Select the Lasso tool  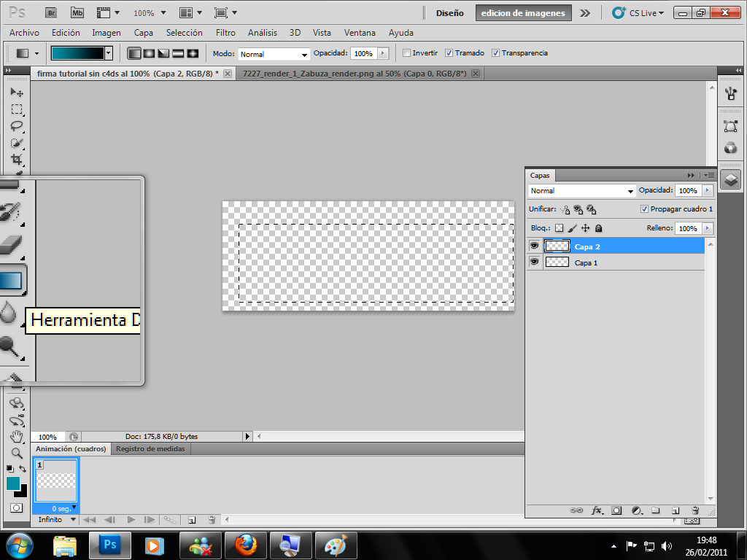(17, 126)
